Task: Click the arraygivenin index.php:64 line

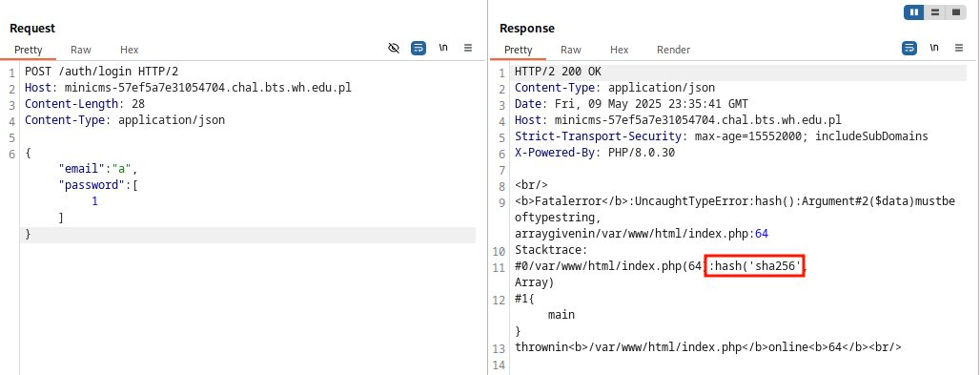Action: [x=642, y=234]
